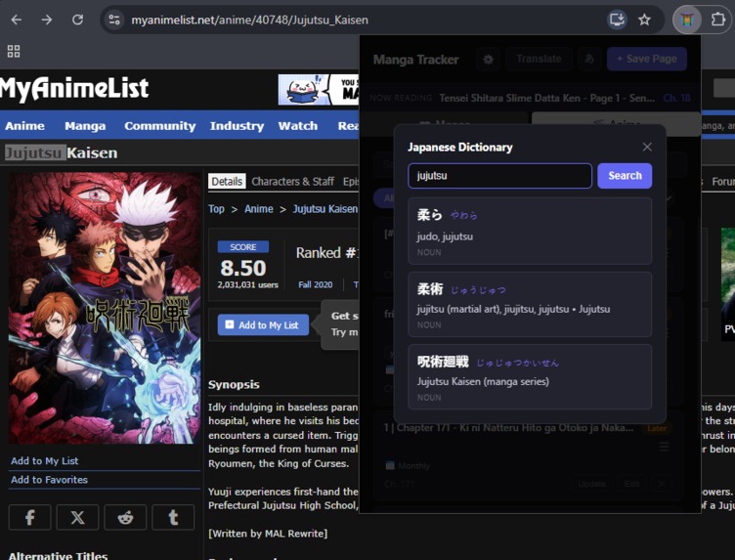Share on X icon
Viewport: 735px width, 560px height.
tap(78, 517)
